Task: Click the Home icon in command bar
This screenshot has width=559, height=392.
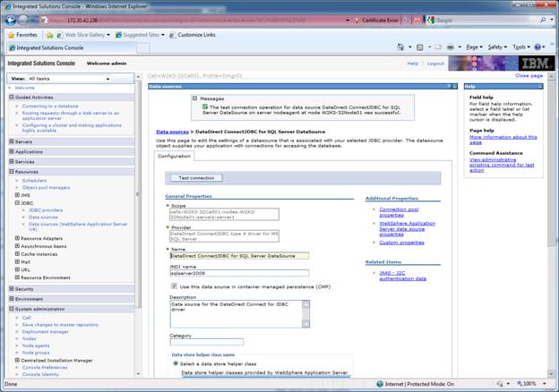Action: (399, 47)
